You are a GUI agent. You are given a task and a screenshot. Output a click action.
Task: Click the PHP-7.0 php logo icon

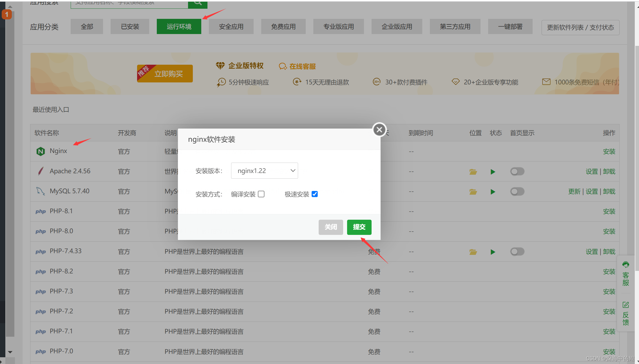pos(41,352)
